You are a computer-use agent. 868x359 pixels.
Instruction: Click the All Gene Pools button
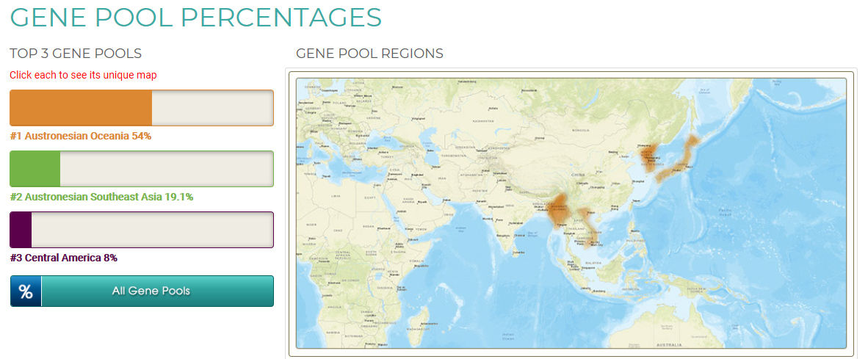pyautogui.click(x=142, y=291)
